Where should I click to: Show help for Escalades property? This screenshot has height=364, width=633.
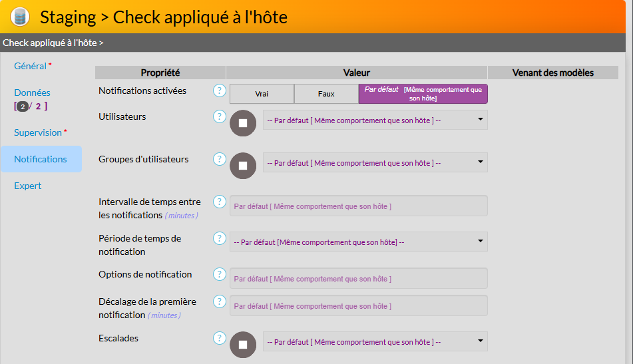click(x=220, y=338)
